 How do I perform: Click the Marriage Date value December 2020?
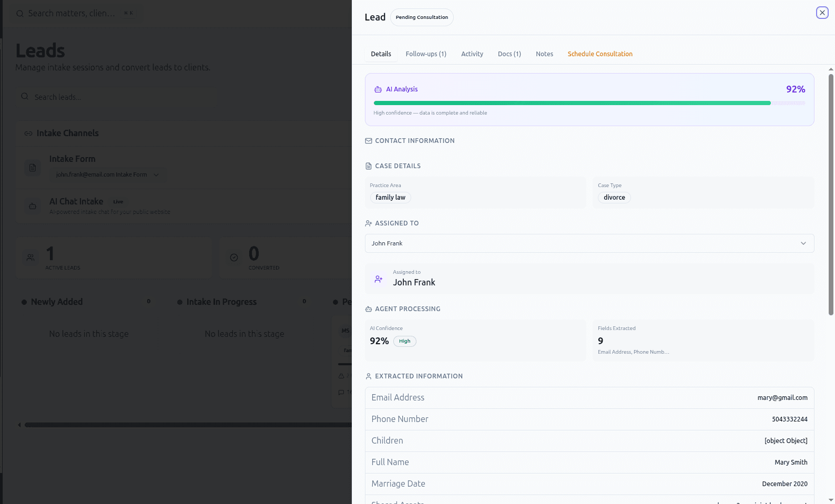tap(785, 484)
